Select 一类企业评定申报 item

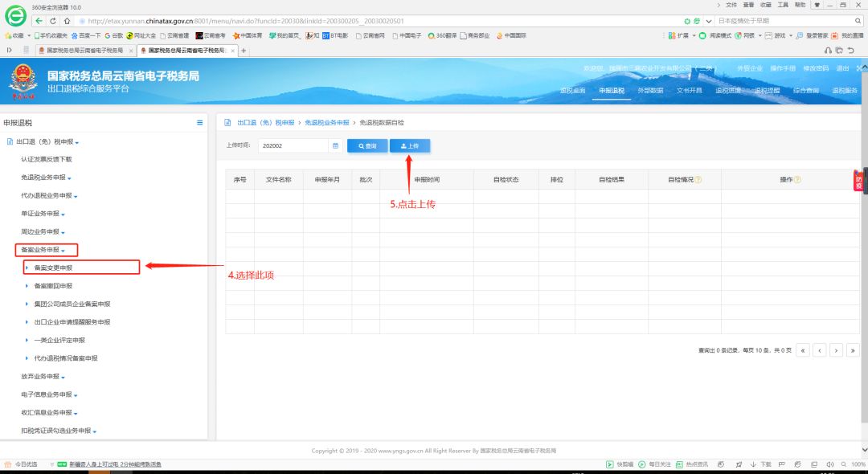point(59,340)
